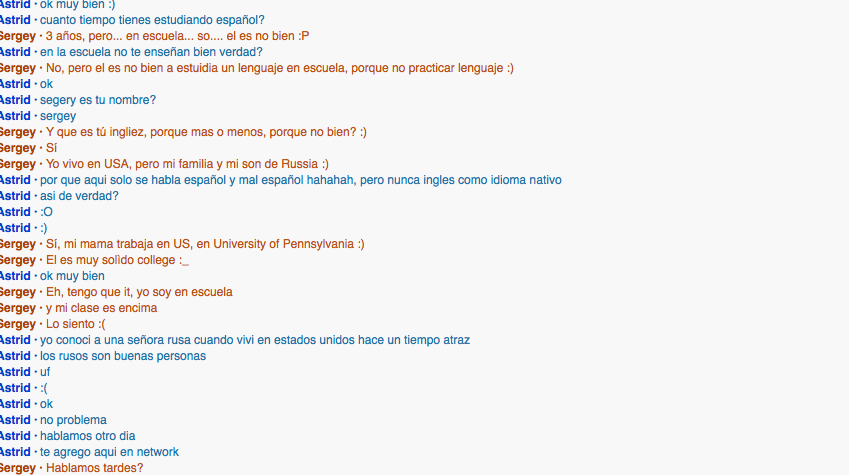Select the line "en la escuela no te enseñan bien verdad?"
Screen dimensions: 849x475
point(151,52)
